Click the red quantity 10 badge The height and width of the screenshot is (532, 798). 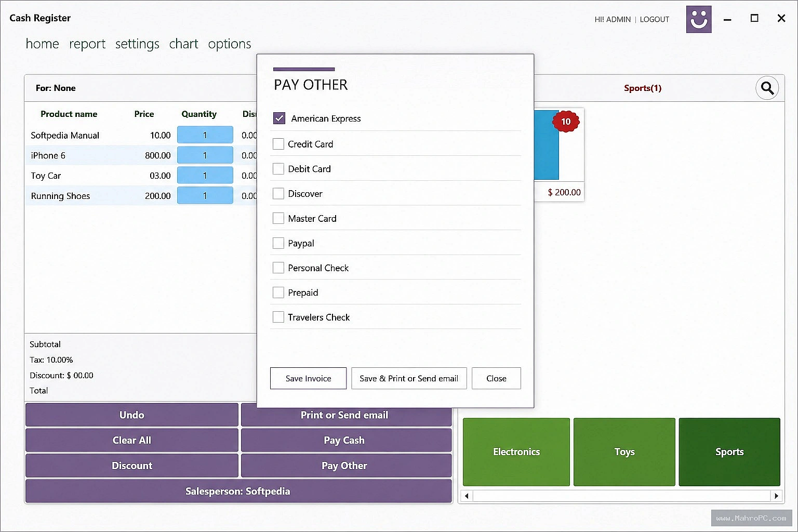pos(566,121)
